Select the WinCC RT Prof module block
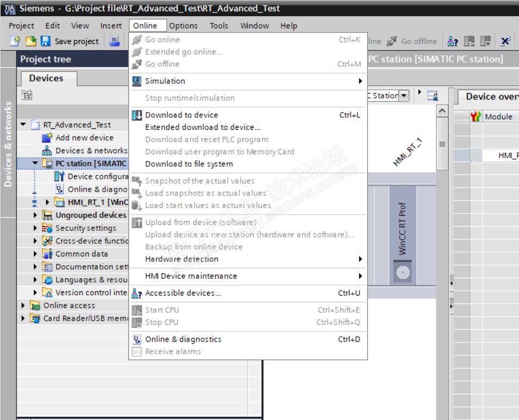Viewport: 519px width, 420px height. coord(403,235)
